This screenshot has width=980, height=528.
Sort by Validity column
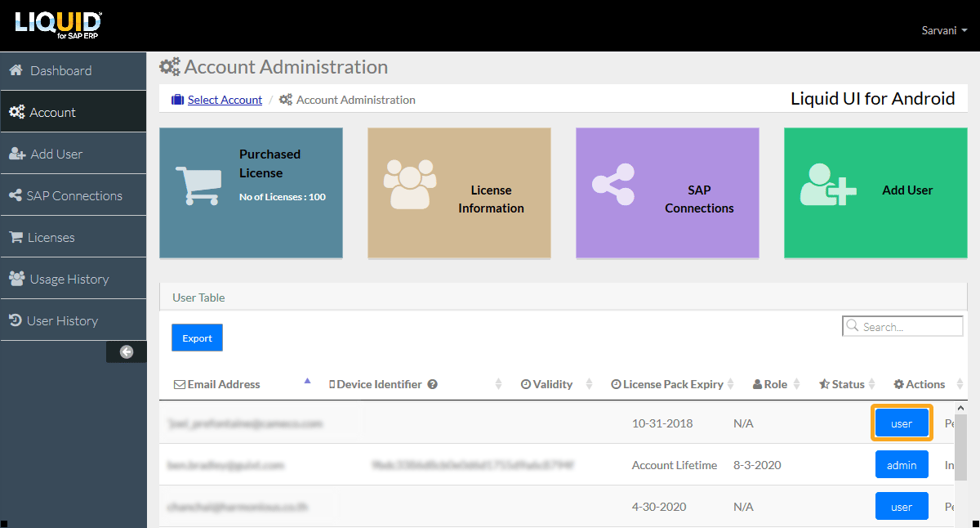coord(559,384)
